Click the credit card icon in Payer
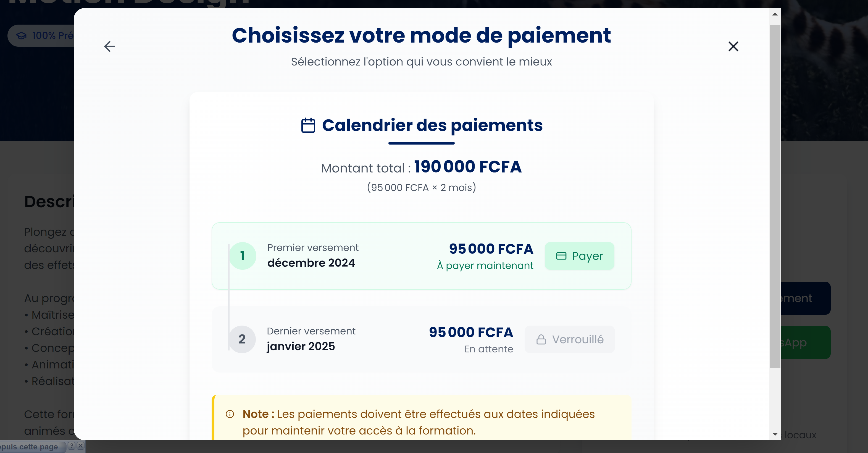This screenshot has height=453, width=868. click(561, 256)
